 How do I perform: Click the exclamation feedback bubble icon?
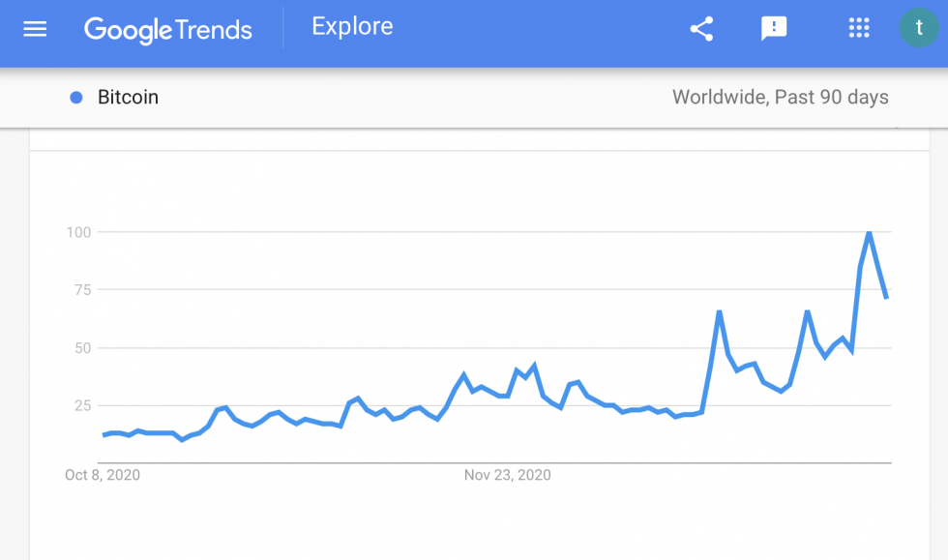(773, 28)
